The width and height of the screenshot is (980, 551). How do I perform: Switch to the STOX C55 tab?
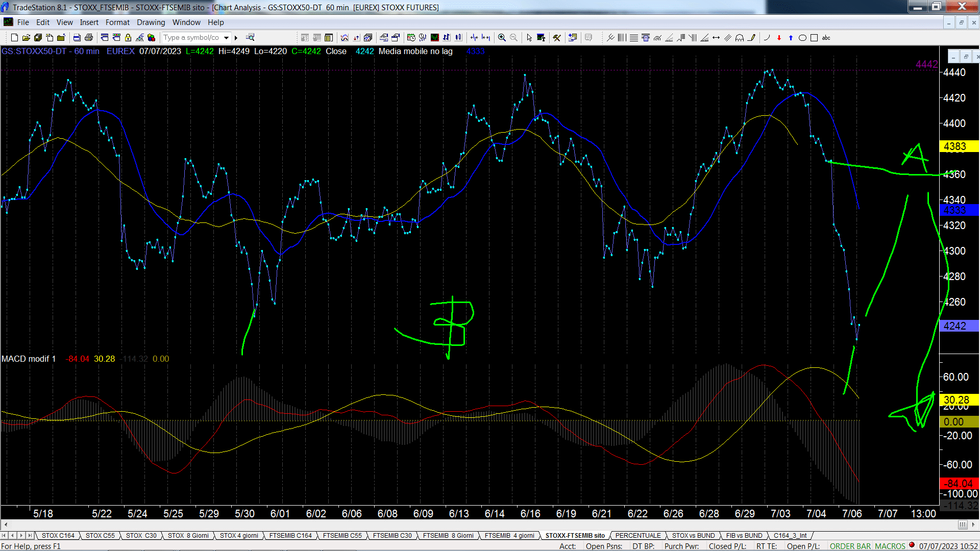pos(100,535)
